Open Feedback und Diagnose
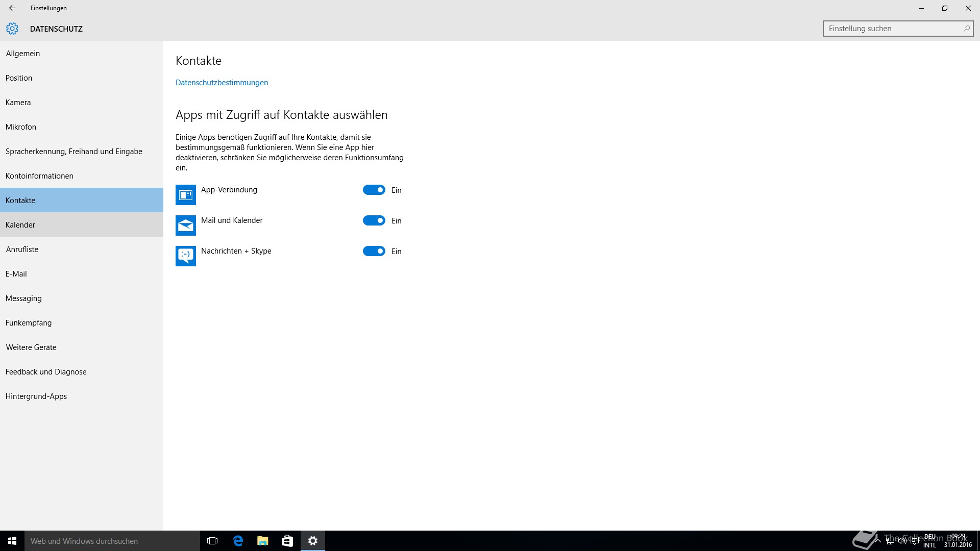 82,371
